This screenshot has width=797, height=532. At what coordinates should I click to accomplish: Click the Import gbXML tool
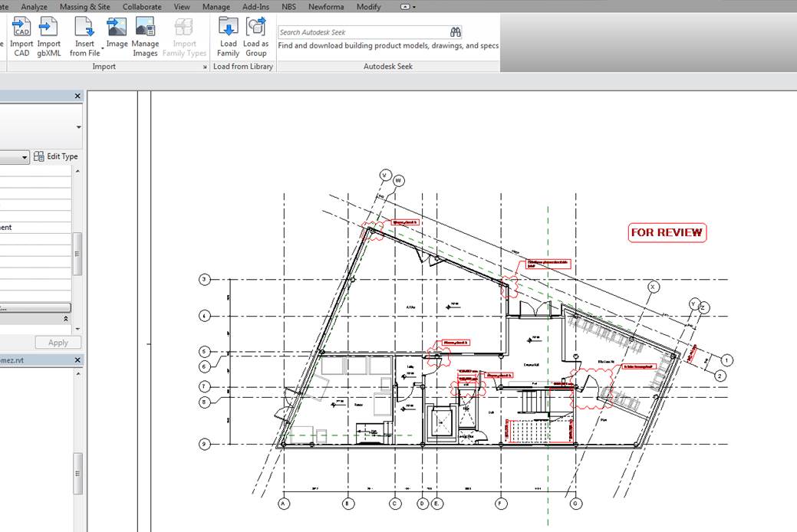(x=48, y=36)
